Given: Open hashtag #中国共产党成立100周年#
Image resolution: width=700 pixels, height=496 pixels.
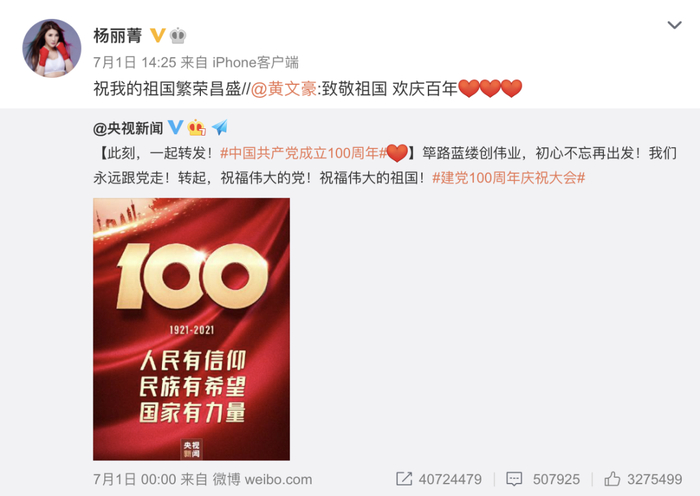Looking at the screenshot, I should click(x=303, y=154).
